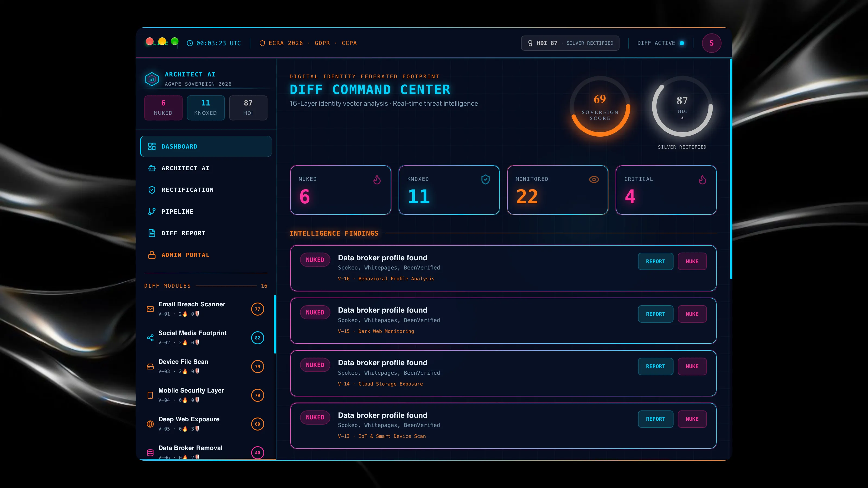The image size is (868, 488).
Task: Click the Architect AI hexagon logo
Action: click(152, 79)
